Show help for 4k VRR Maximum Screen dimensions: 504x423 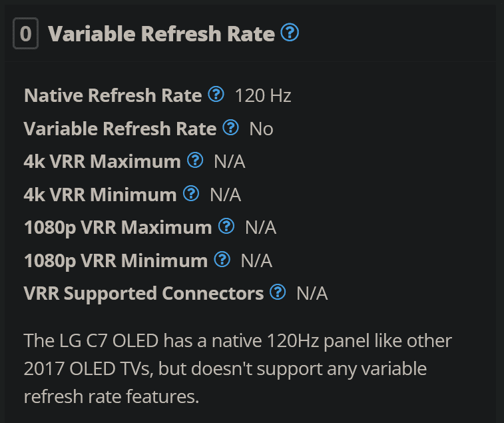tap(195, 160)
